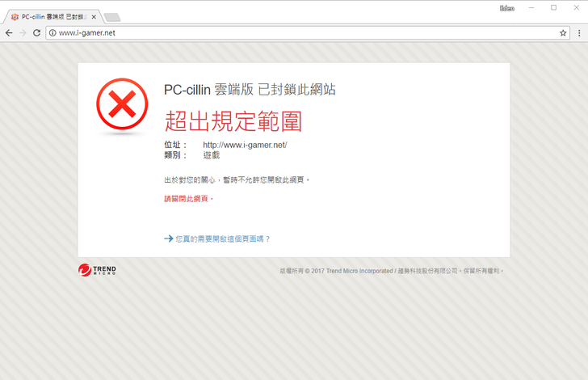Open the Chrome three-dot menu
Viewport: 588px width, 380px height.
click(579, 33)
